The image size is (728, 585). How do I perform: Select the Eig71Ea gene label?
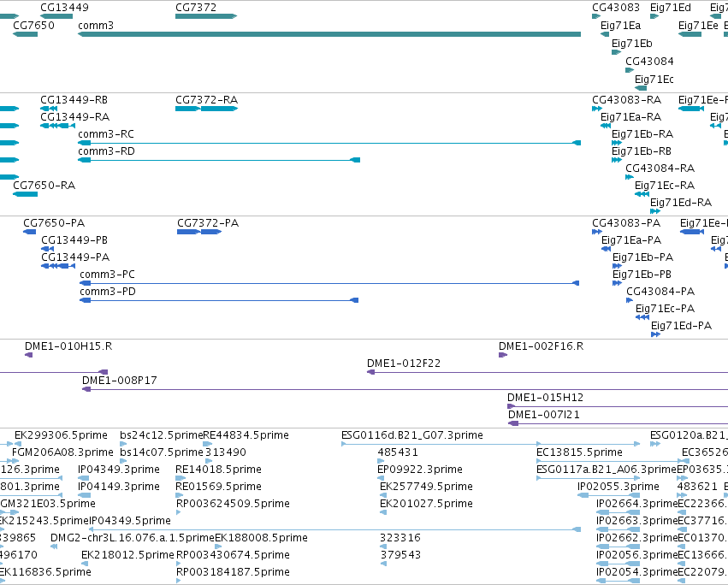pos(621,26)
